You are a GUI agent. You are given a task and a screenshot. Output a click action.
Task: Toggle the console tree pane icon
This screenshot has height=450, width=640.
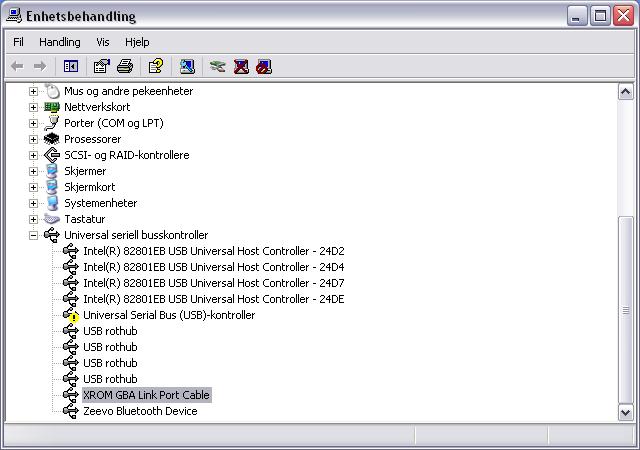coord(71,66)
